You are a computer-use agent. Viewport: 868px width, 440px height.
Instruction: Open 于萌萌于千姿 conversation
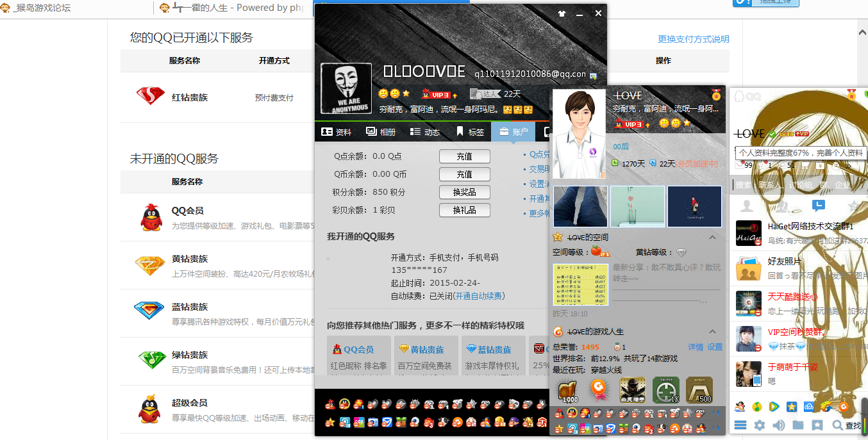click(798, 374)
